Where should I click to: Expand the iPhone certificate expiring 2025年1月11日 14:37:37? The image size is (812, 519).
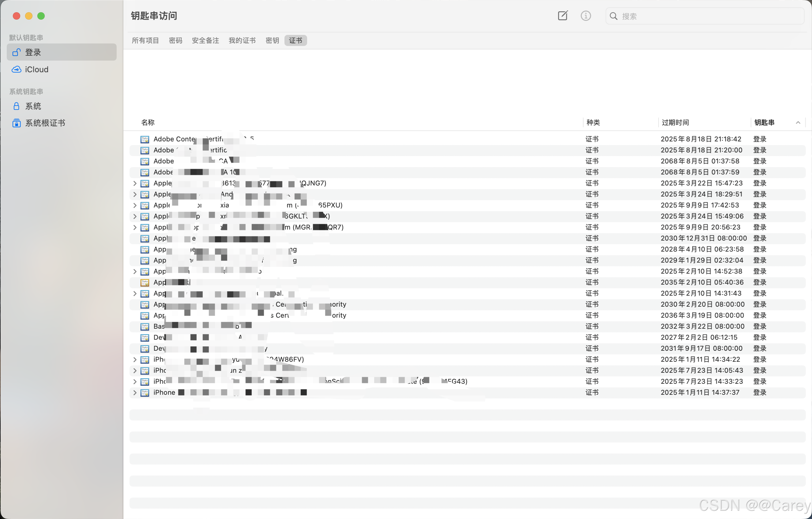[135, 393]
